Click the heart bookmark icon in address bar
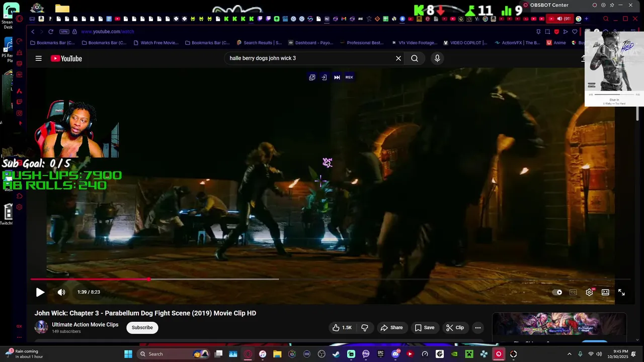This screenshot has height=362, width=644. pyautogui.click(x=575, y=32)
